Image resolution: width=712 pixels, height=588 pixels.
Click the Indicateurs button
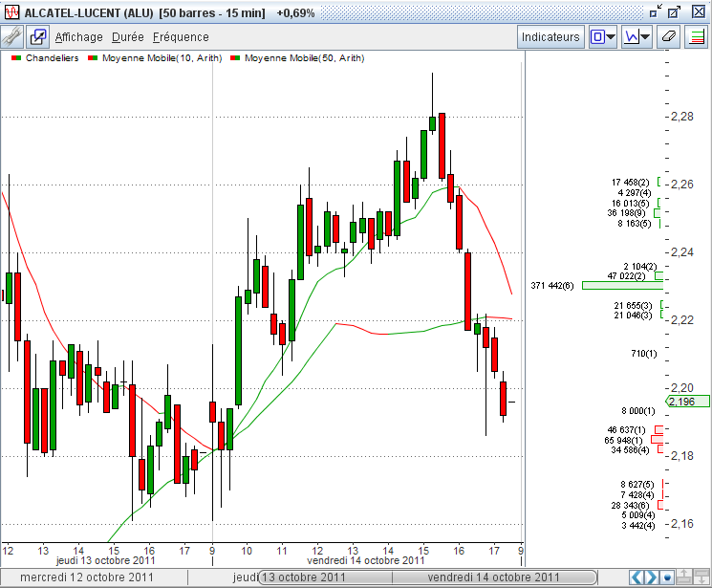coord(550,37)
